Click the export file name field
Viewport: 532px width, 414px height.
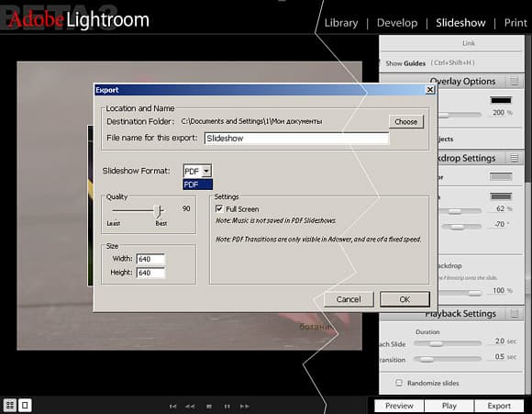coord(296,139)
